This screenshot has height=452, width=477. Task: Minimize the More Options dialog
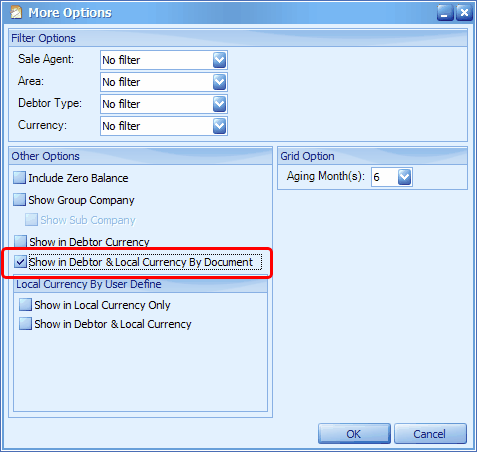(445, 13)
